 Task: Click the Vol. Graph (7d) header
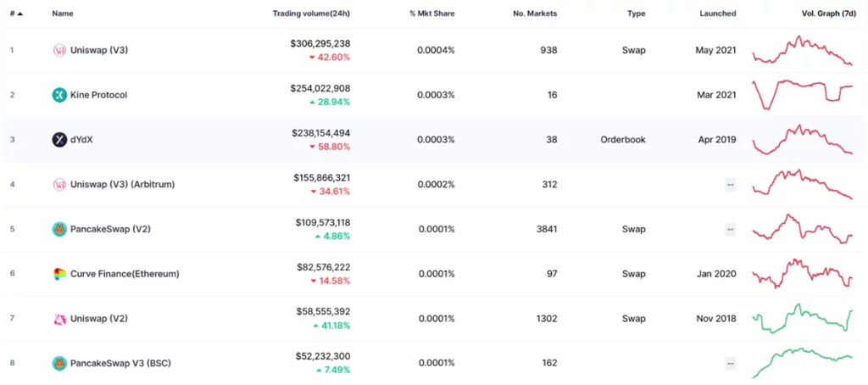(829, 14)
